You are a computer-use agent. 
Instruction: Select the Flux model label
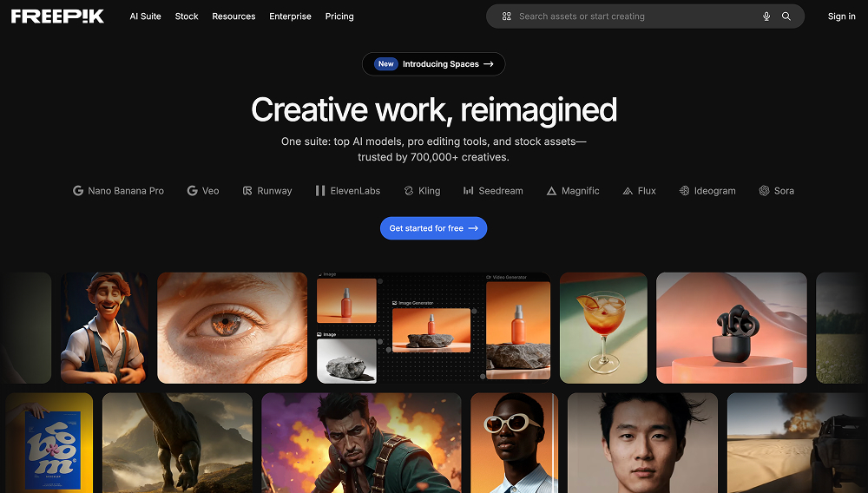tap(647, 191)
